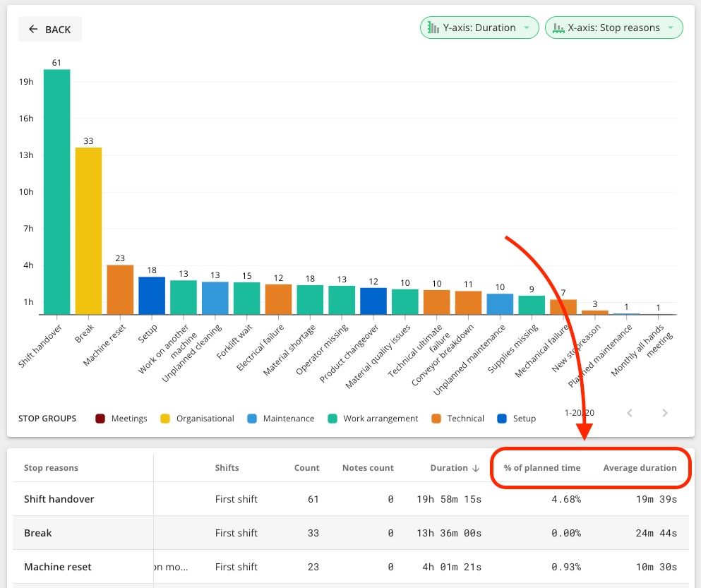Toggle the Maintenance stop group in legend
The width and height of the screenshot is (701, 588).
(x=281, y=419)
